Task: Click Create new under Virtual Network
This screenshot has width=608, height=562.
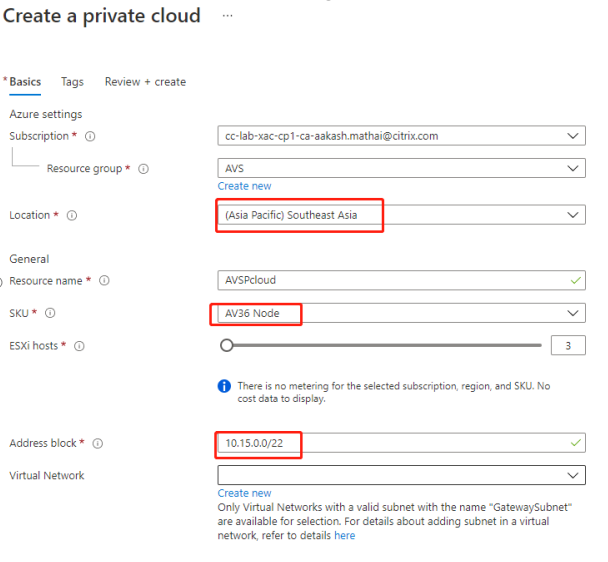Action: point(244,493)
